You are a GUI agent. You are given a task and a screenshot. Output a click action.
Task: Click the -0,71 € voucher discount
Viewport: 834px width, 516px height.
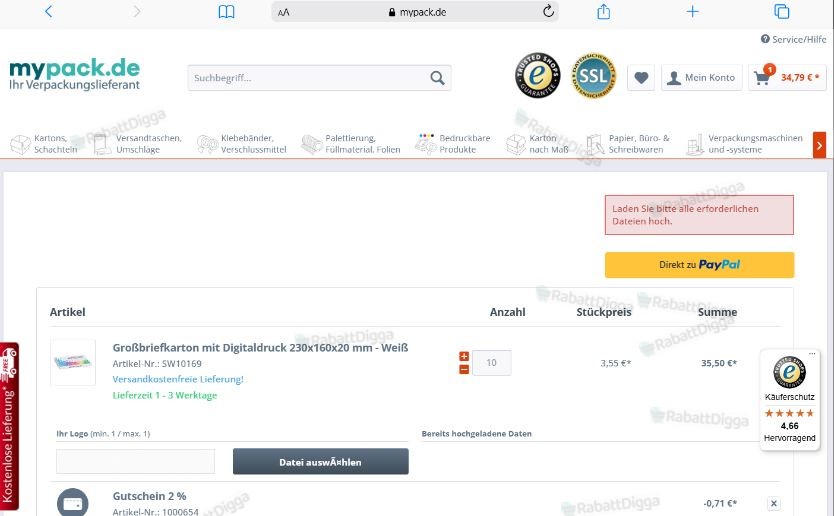coord(720,503)
